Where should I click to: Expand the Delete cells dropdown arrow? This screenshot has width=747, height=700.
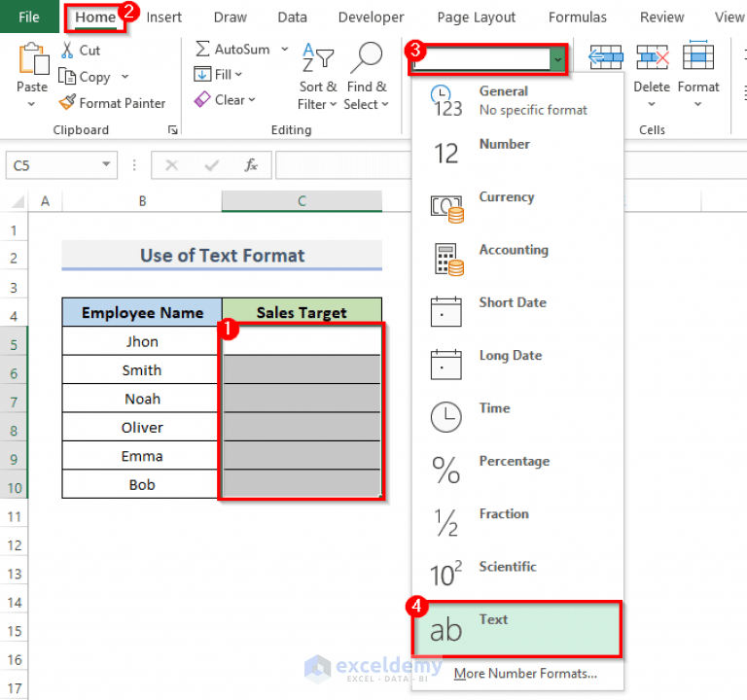click(x=652, y=104)
